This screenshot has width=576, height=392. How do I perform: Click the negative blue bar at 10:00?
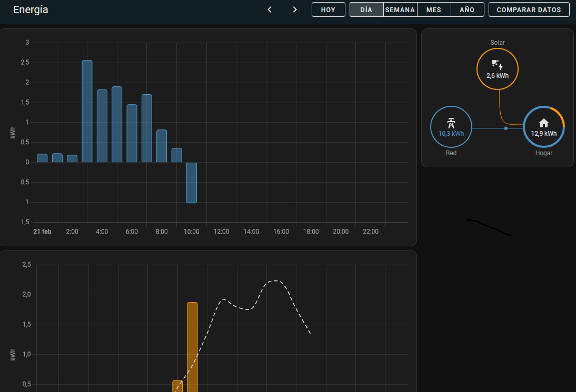(x=192, y=183)
